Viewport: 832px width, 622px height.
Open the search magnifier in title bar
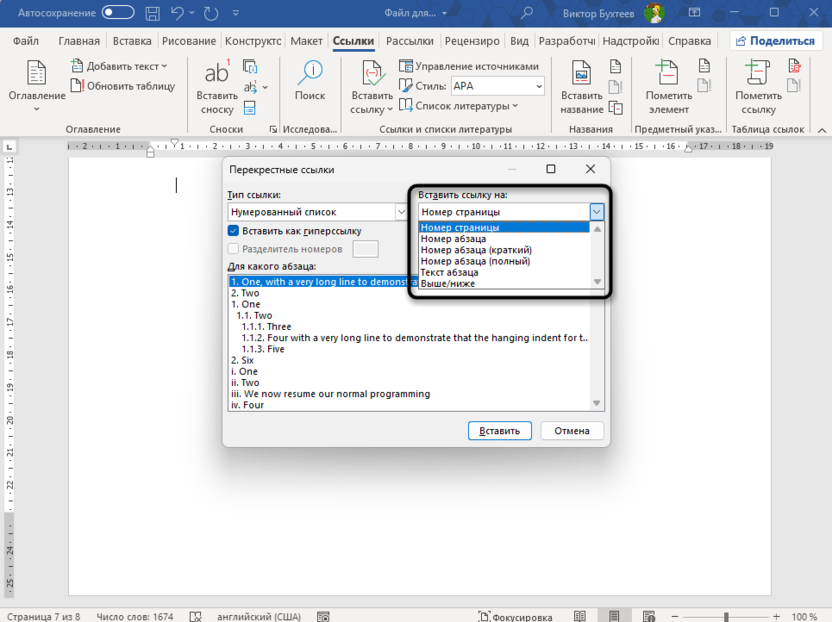tap(527, 13)
